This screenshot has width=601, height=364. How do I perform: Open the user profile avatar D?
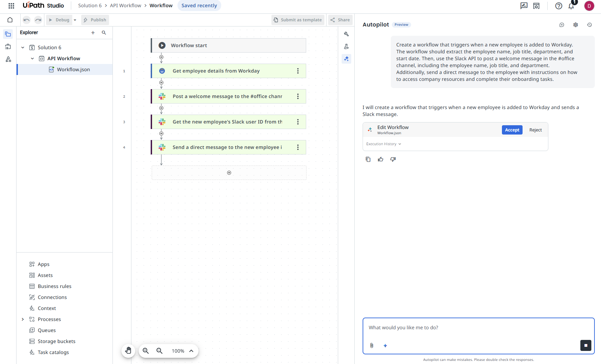coord(589,6)
